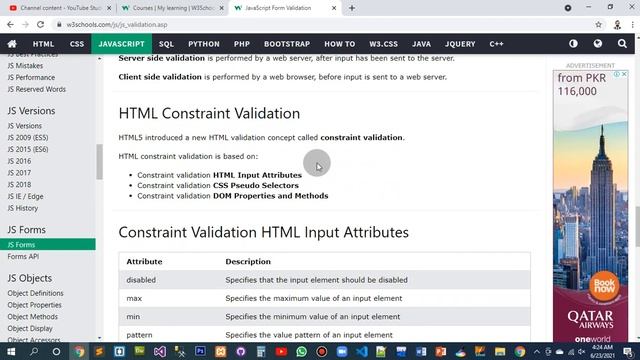Open JS History sidebar link
The height and width of the screenshot is (360, 640).
pyautogui.click(x=23, y=208)
